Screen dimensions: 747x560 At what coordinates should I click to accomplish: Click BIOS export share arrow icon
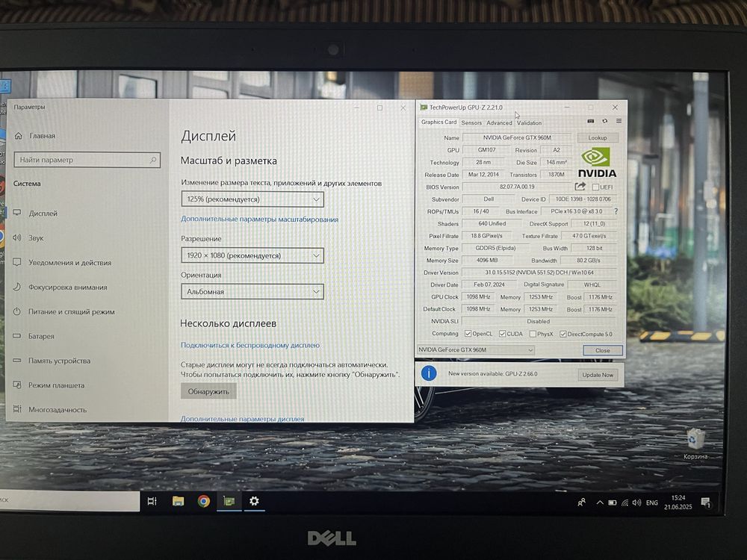(580, 187)
